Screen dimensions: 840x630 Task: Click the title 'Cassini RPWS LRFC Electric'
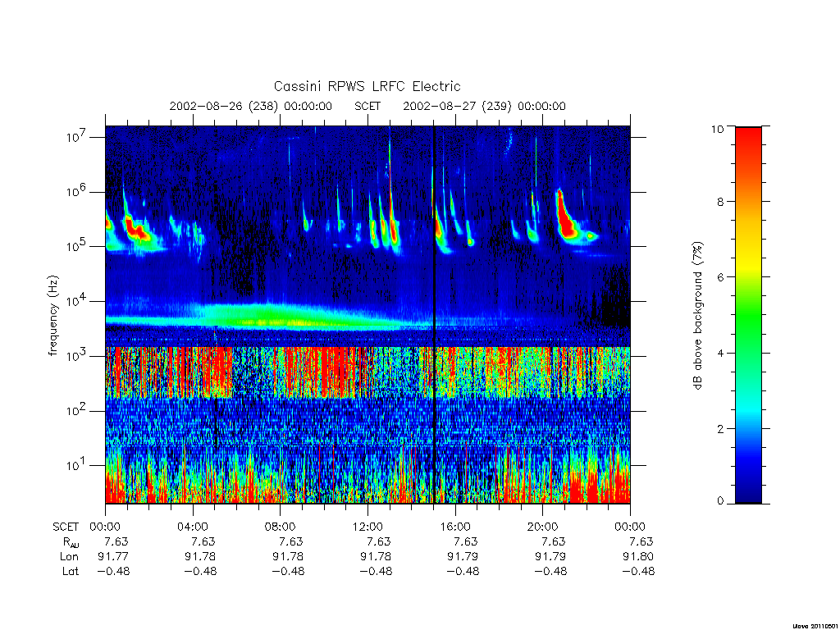click(367, 86)
